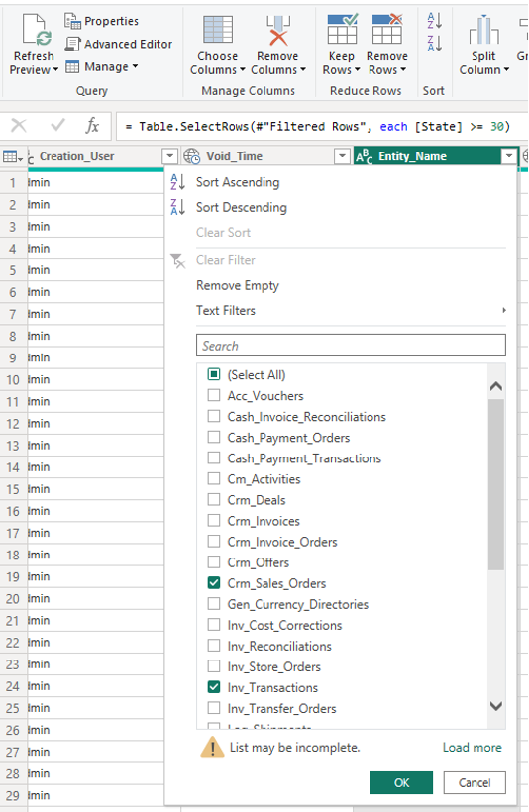Toggle the (Select All) checkbox
The width and height of the screenshot is (529, 812).
(213, 374)
